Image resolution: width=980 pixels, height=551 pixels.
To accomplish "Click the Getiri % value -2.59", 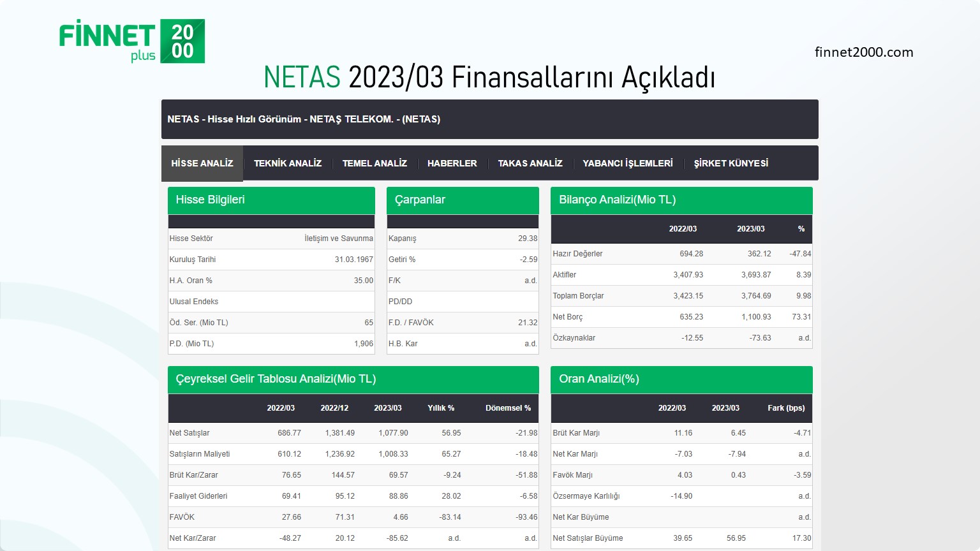I will click(x=529, y=260).
